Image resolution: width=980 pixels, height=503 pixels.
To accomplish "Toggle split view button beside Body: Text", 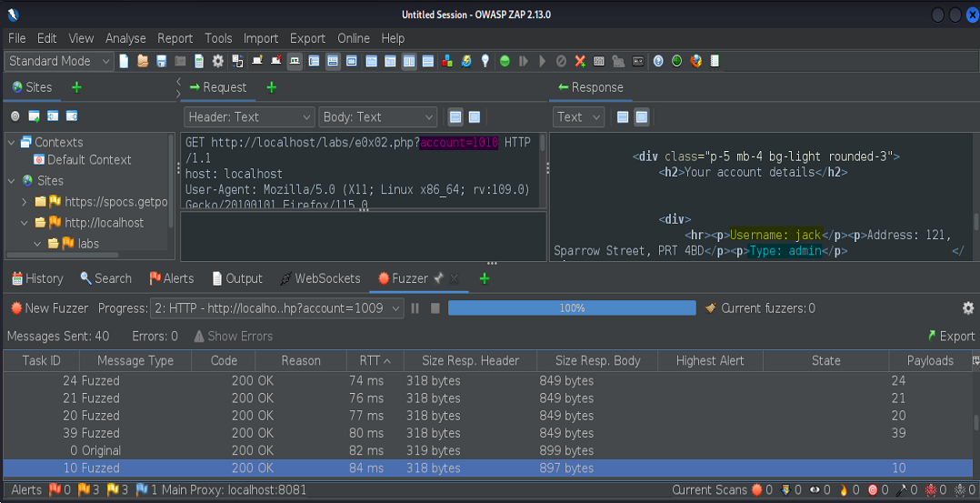I will point(455,117).
